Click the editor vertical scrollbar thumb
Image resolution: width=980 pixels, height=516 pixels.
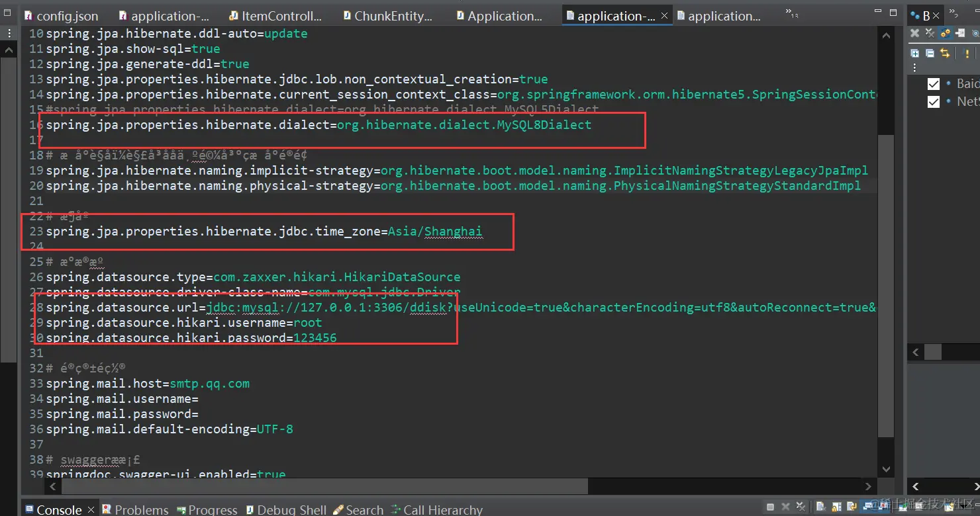pyautogui.click(x=886, y=284)
